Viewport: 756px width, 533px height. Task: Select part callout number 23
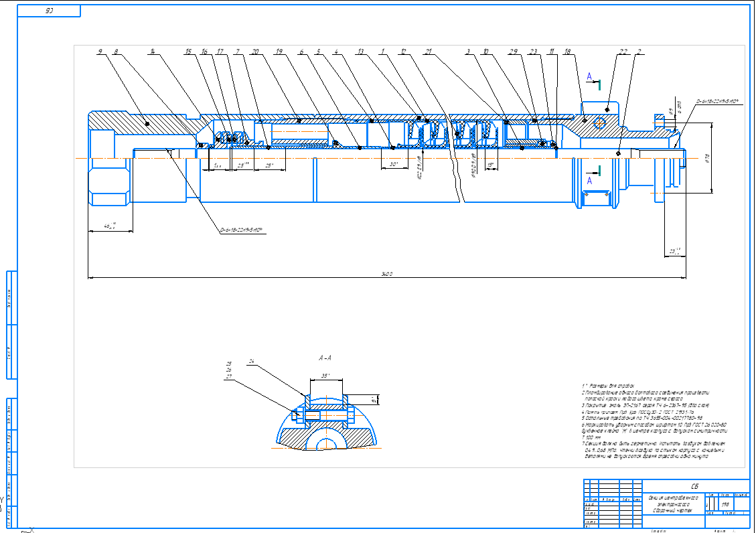(x=533, y=51)
